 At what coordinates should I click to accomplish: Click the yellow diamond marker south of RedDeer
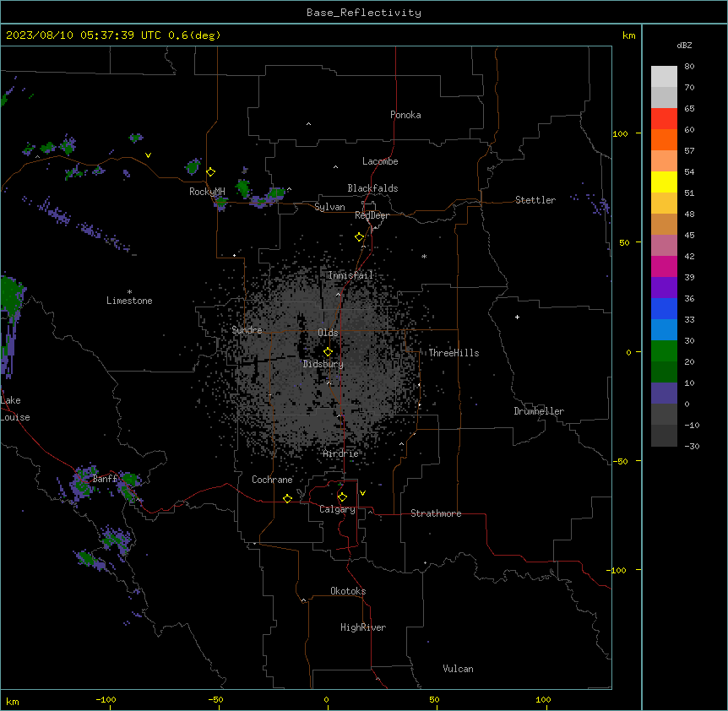point(360,237)
